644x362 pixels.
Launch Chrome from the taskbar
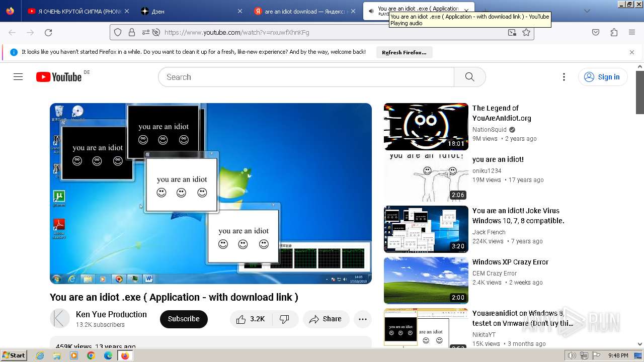coord(91,355)
